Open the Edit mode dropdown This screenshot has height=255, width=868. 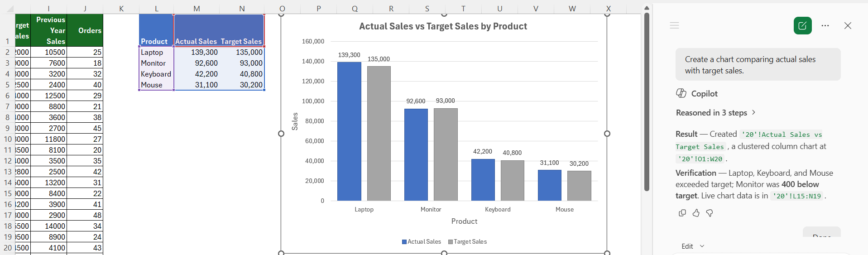693,246
